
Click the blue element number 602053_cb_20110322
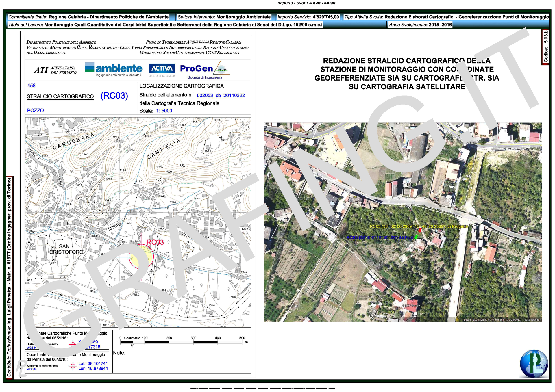point(221,95)
